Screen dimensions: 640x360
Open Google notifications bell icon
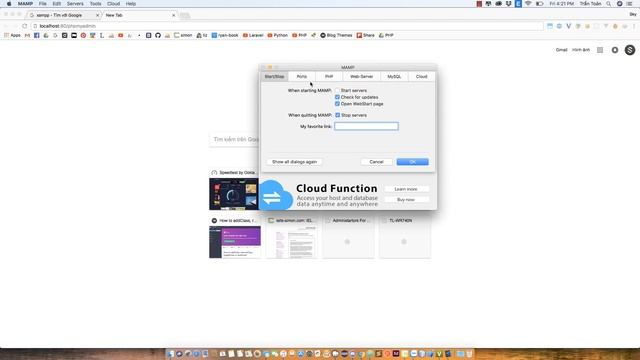click(615, 50)
